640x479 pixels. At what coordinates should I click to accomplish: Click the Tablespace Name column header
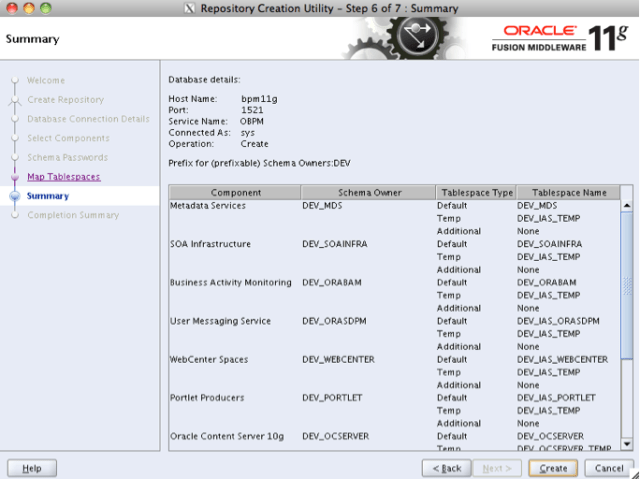568,192
